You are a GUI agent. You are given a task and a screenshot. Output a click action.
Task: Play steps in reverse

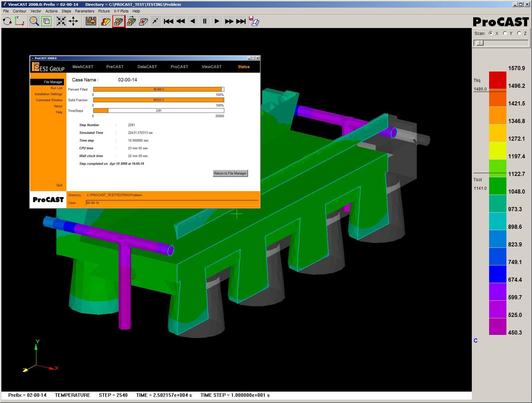[x=193, y=21]
